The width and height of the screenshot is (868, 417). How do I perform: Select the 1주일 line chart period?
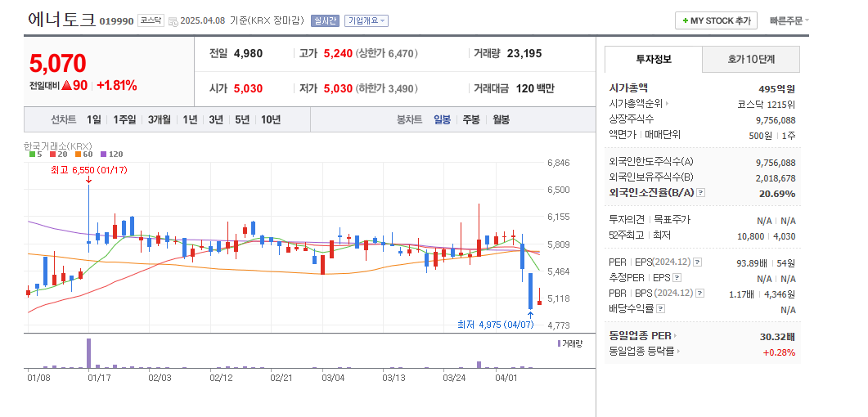tap(124, 119)
